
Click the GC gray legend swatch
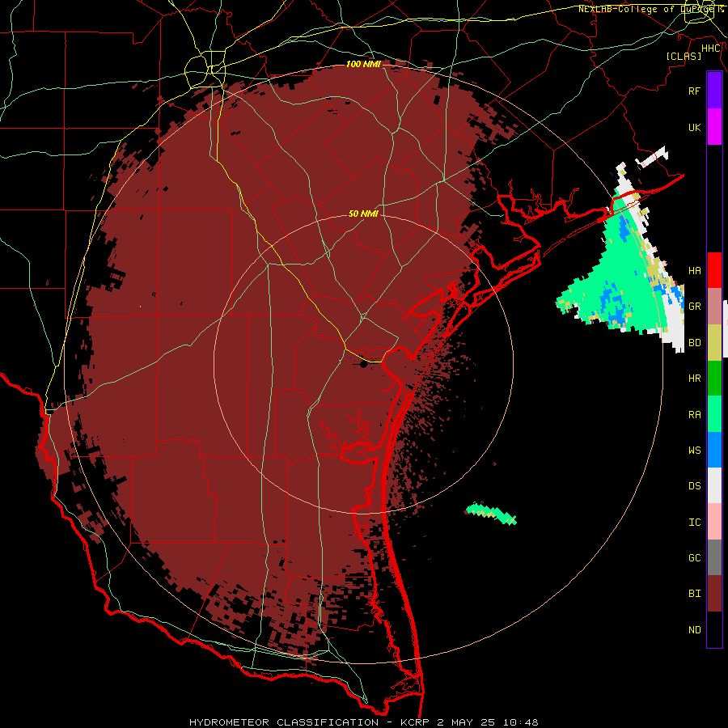[714, 557]
